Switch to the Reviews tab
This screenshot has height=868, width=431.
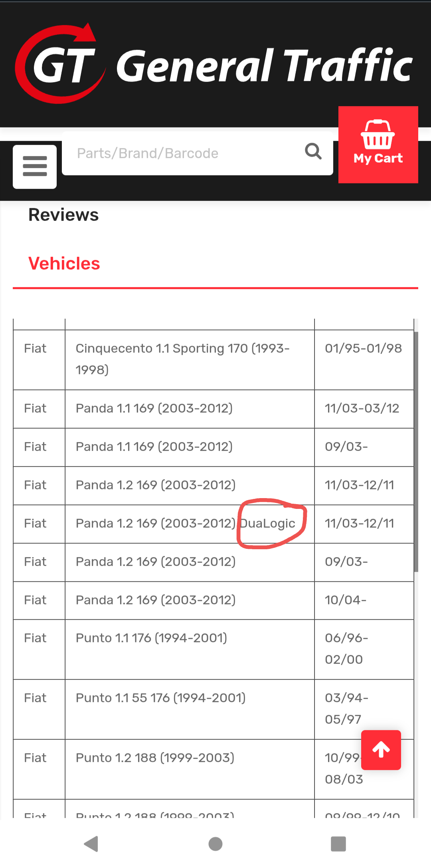(63, 215)
